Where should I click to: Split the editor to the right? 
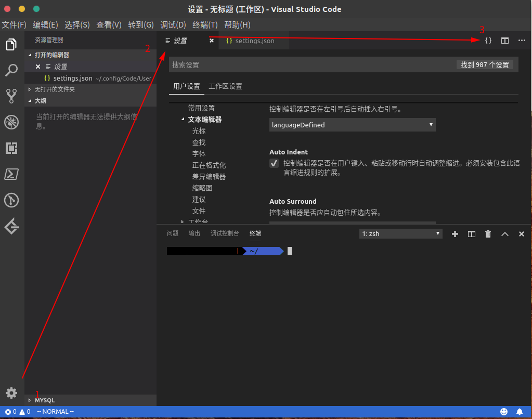click(x=505, y=41)
